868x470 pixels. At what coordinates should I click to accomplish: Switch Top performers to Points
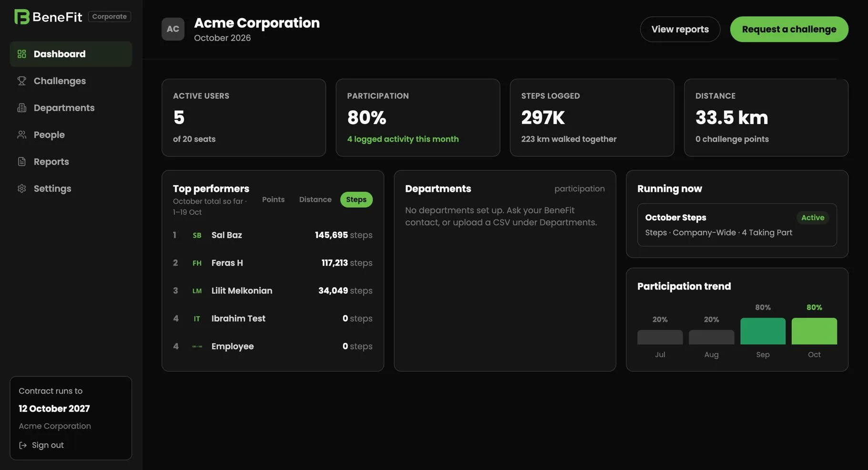tap(273, 199)
